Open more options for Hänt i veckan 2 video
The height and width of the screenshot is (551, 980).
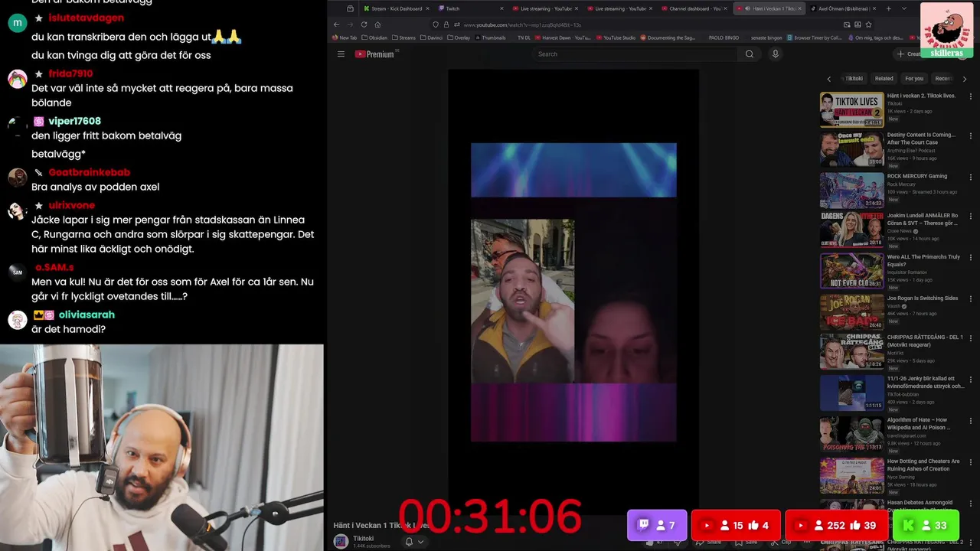click(x=971, y=97)
